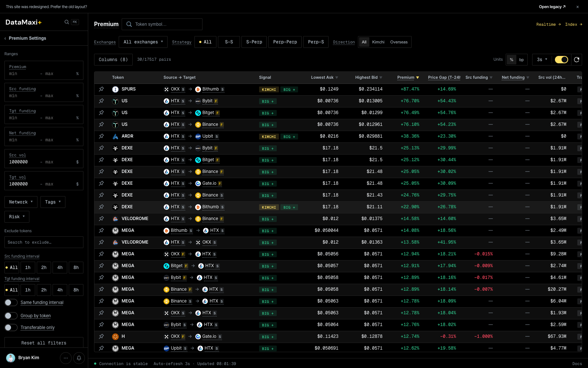Click the KIMCHI badge in the SPURS row
The width and height of the screenshot is (588, 368).
coord(269,89)
